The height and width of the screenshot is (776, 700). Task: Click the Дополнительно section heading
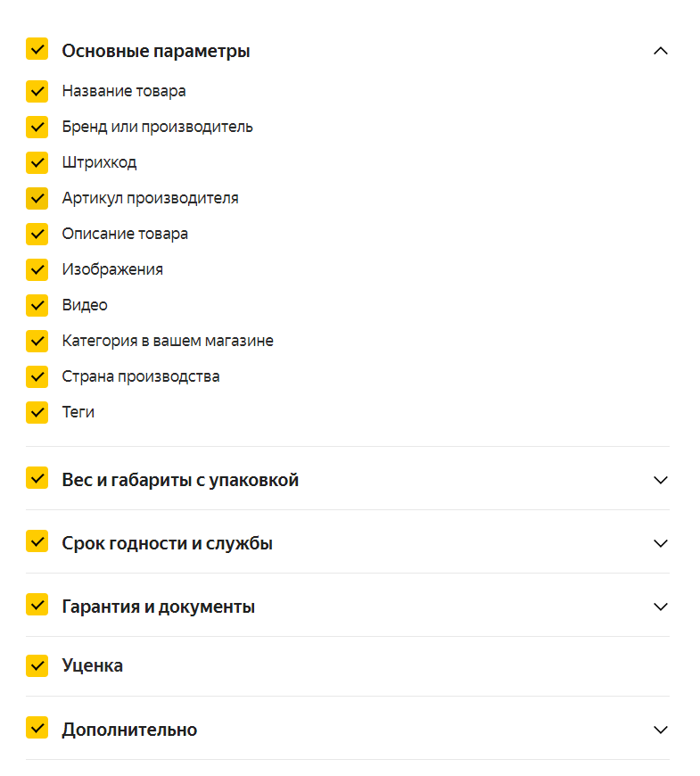click(129, 730)
